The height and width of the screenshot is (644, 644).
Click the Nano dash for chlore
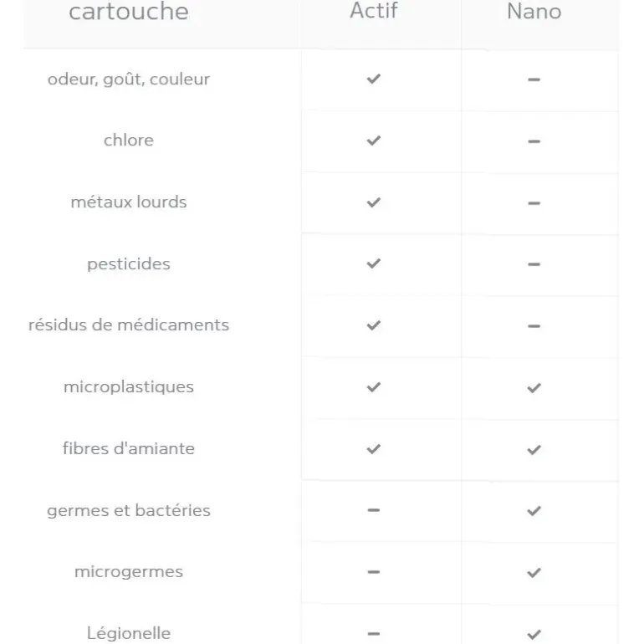point(534,141)
